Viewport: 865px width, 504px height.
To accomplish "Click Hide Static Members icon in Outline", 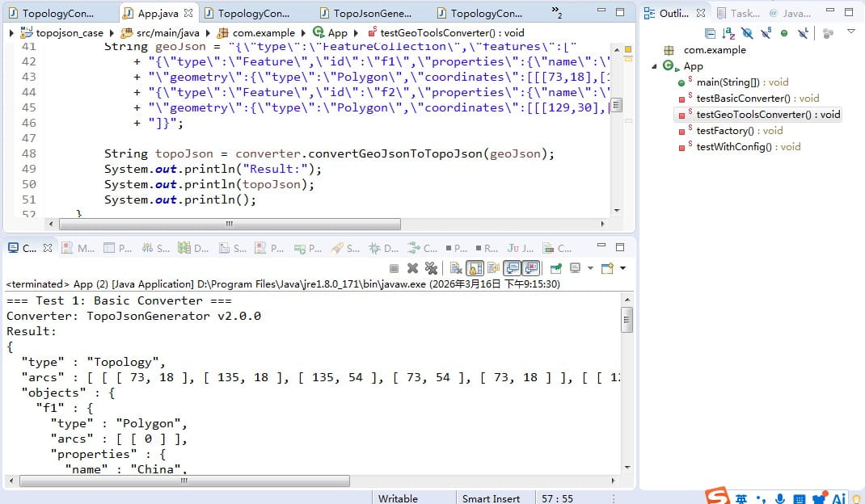I will click(x=766, y=33).
